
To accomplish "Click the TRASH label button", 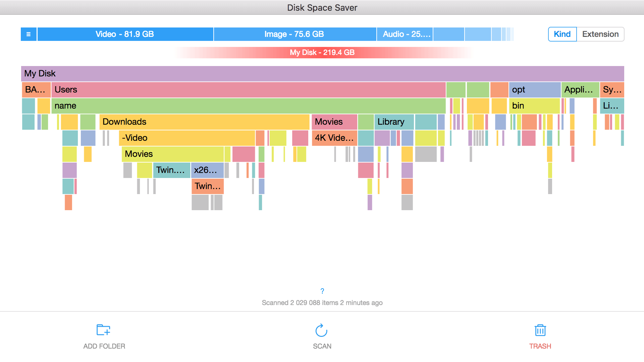I will pyautogui.click(x=540, y=346).
